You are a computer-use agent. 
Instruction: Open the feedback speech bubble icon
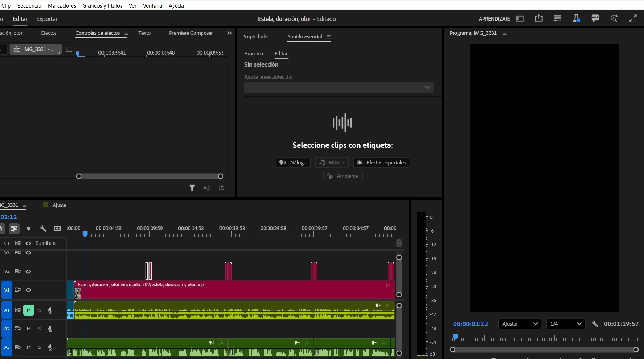pyautogui.click(x=595, y=18)
